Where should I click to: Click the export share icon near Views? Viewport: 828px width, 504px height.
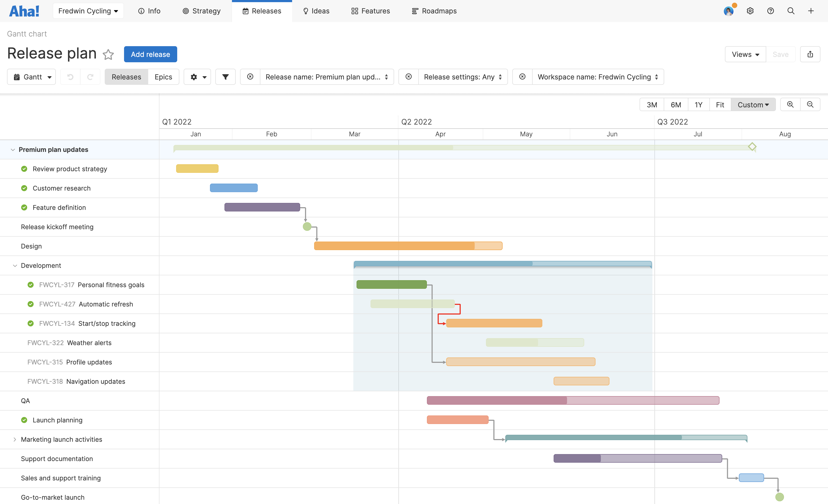810,54
